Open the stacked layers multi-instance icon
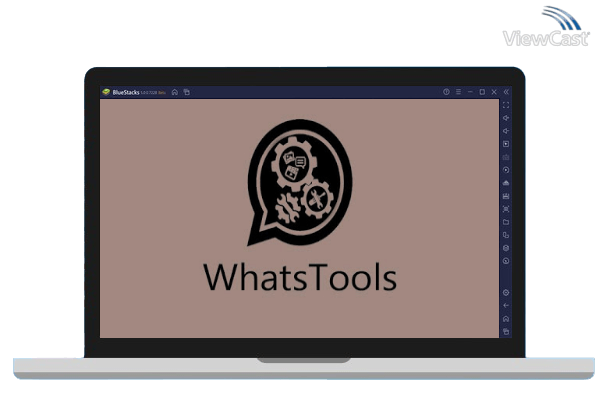Image resolution: width=602 pixels, height=414 pixels. coord(506,248)
